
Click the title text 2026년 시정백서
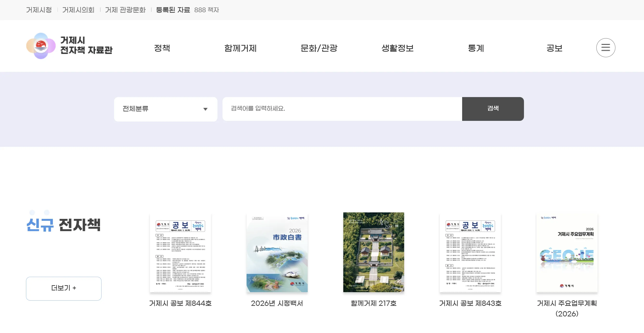tap(277, 303)
